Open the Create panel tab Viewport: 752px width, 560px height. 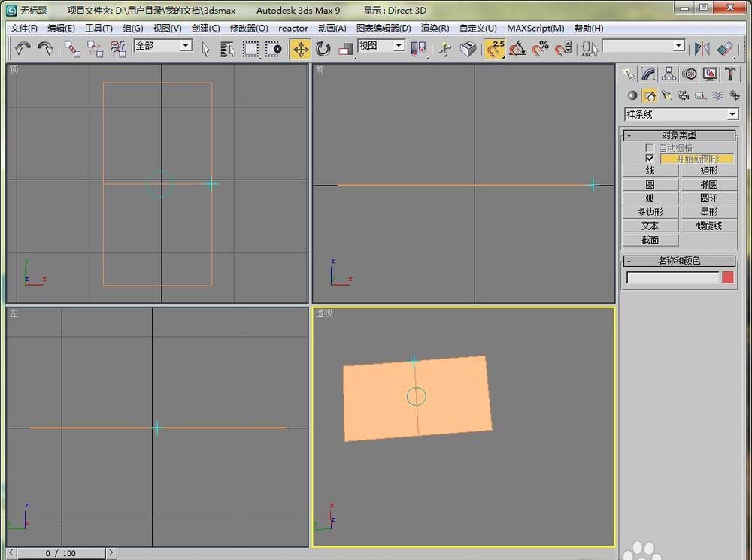tap(628, 74)
